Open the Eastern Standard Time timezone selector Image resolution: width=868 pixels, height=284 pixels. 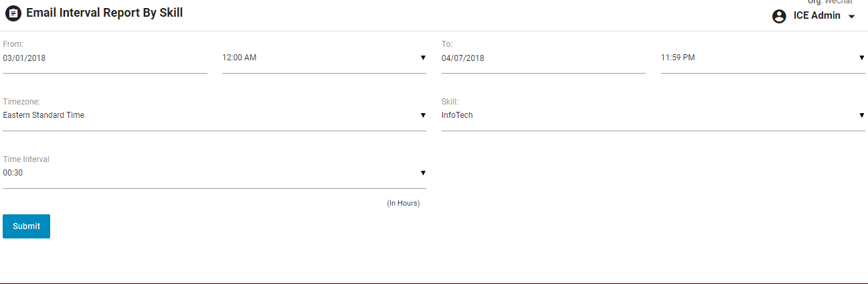click(x=201, y=115)
